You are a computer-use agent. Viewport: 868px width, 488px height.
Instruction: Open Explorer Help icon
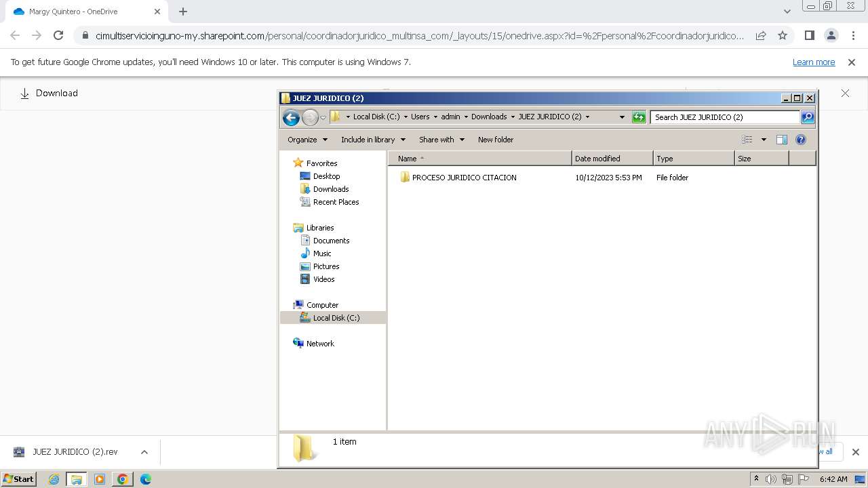(801, 140)
